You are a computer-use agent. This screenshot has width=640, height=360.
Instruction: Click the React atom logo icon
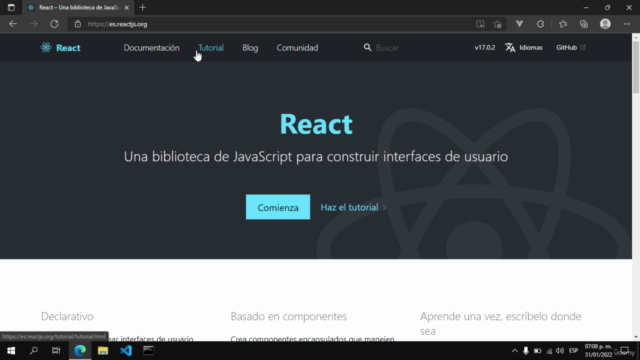click(46, 47)
